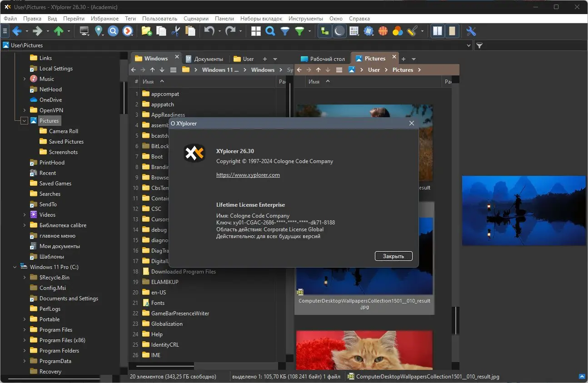Toggle the beige single-pane layout button
Viewport: 588px width, 383px height.
(452, 31)
